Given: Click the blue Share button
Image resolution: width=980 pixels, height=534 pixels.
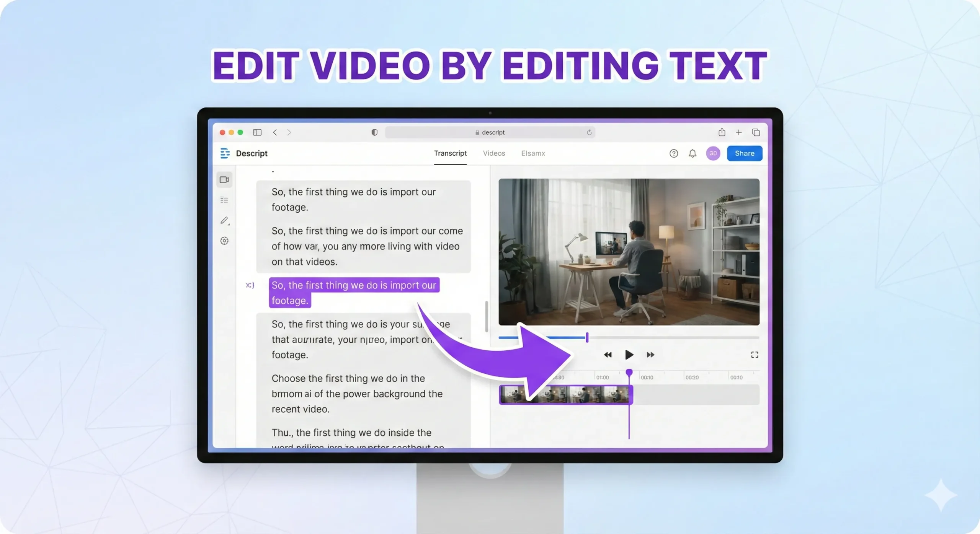Looking at the screenshot, I should point(744,153).
